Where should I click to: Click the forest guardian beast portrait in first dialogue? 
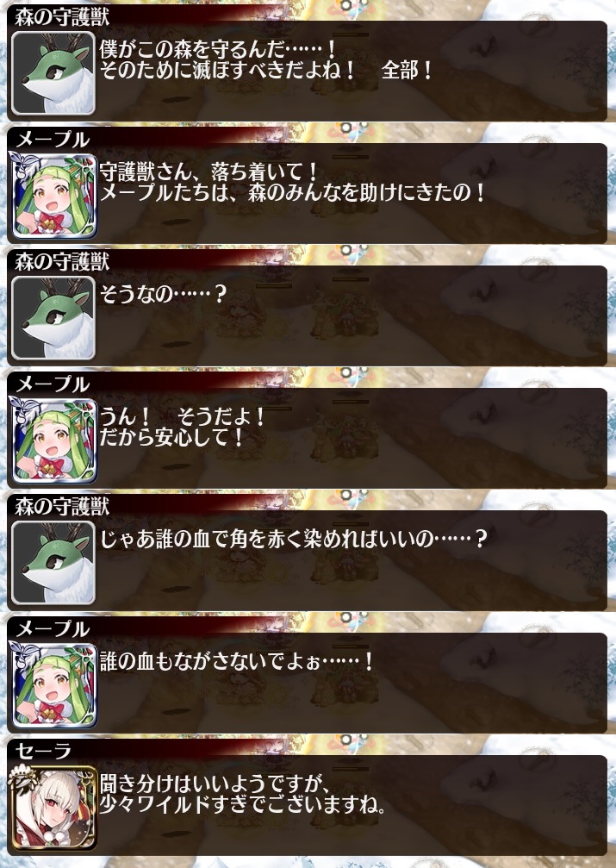coord(53,73)
